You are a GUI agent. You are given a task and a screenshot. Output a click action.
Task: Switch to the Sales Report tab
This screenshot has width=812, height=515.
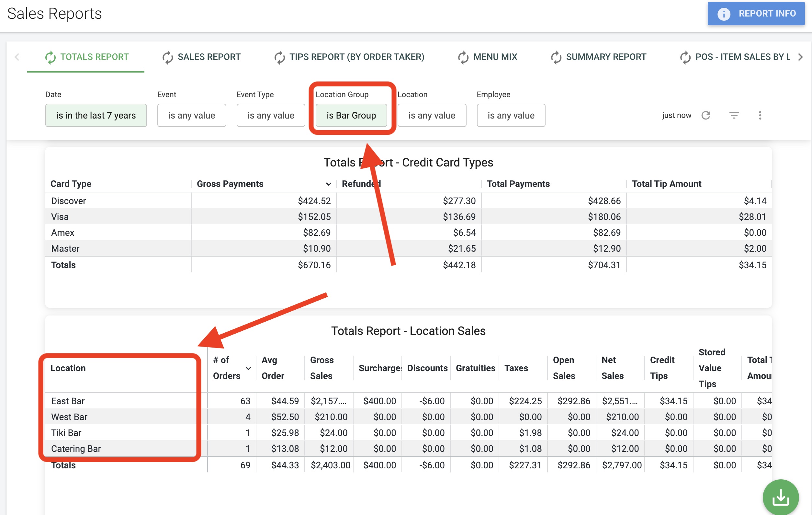point(209,57)
